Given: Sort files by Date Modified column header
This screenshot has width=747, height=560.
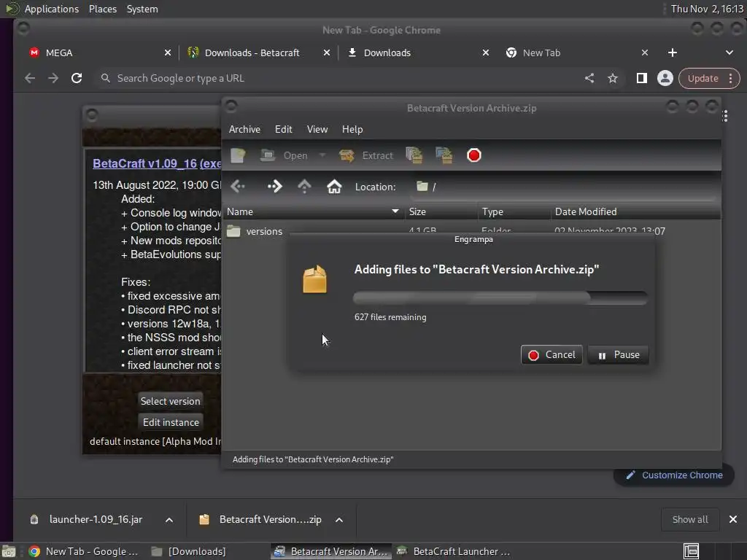Looking at the screenshot, I should (x=635, y=211).
